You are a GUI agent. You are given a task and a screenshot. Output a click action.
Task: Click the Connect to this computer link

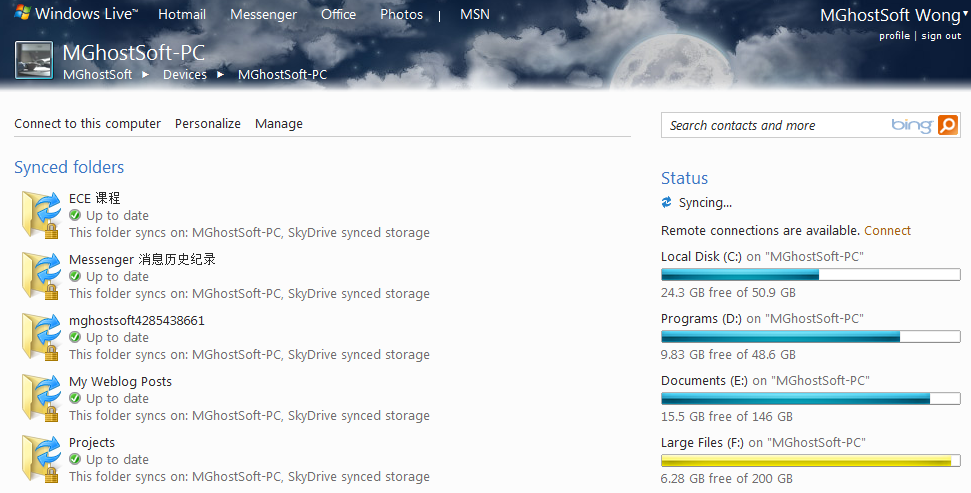tap(87, 124)
